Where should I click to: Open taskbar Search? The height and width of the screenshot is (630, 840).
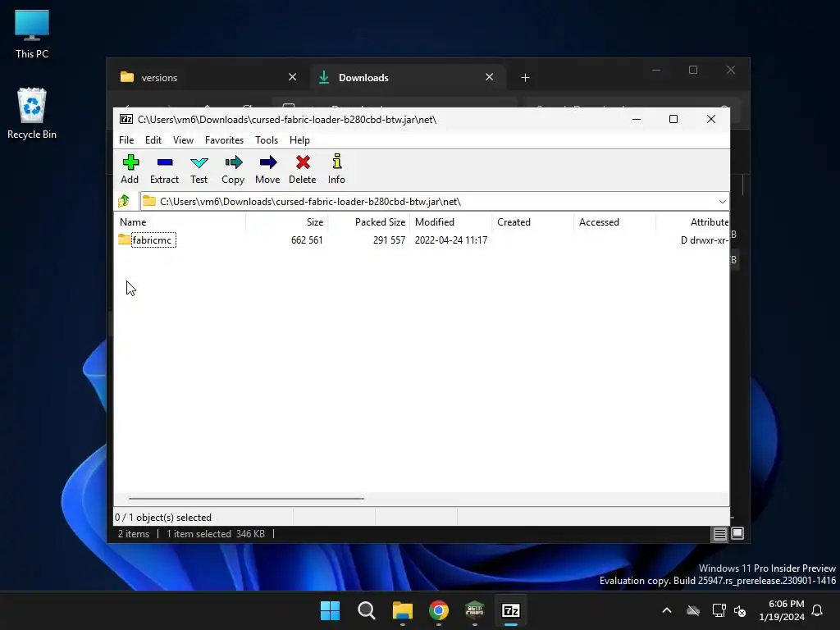[367, 610]
